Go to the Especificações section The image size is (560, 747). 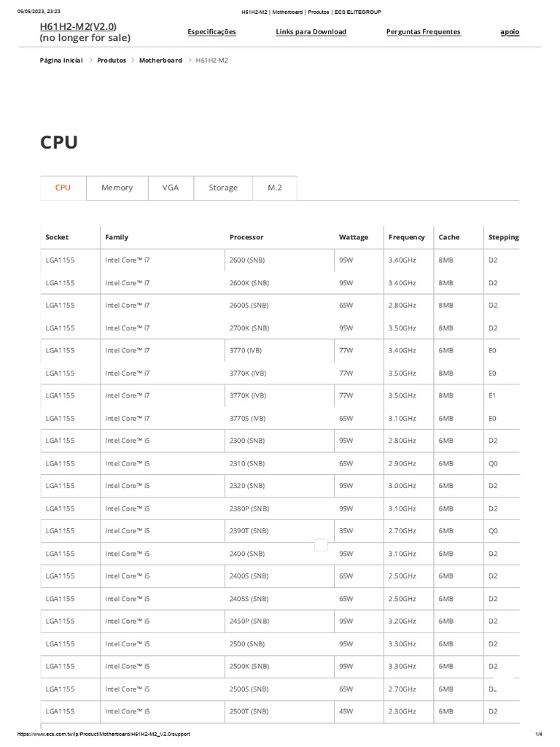click(211, 32)
